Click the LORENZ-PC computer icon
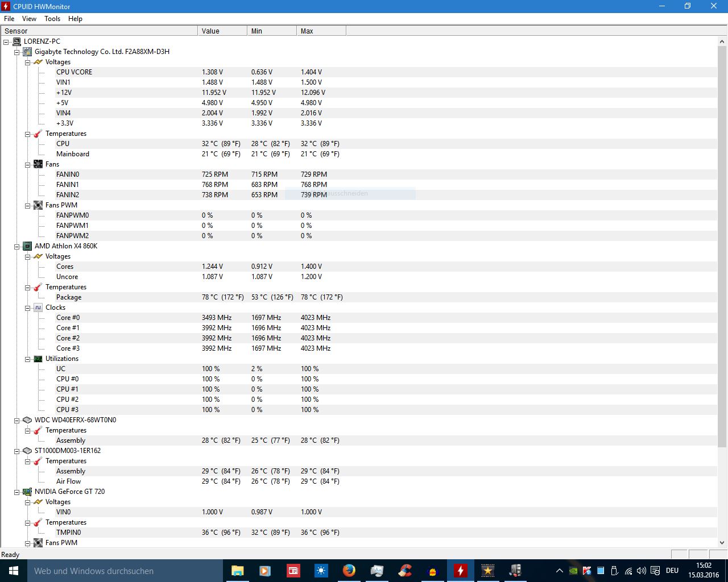This screenshot has width=728, height=582. click(16, 41)
